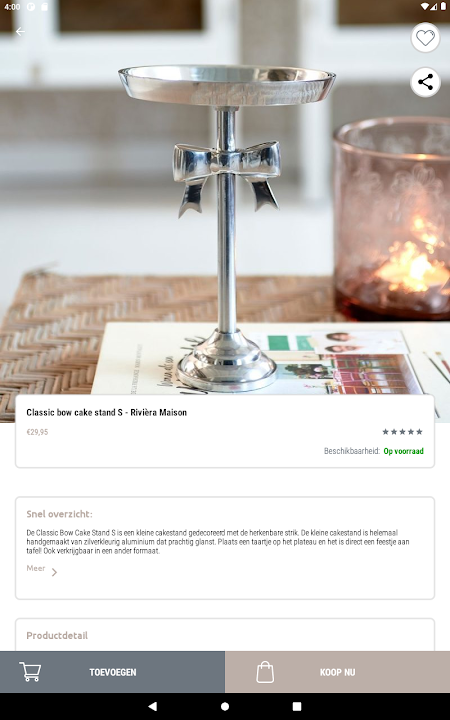
Task: Tap the back arrow icon
Action: [x=20, y=31]
